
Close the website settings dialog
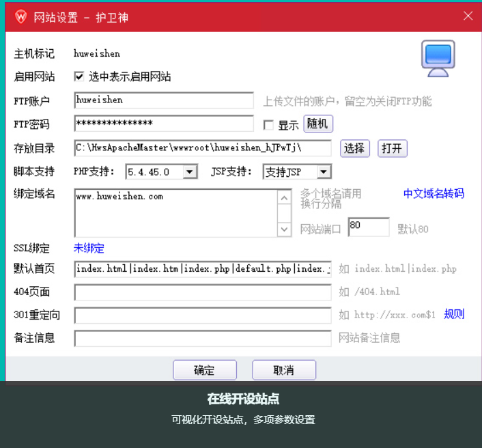pos(468,16)
